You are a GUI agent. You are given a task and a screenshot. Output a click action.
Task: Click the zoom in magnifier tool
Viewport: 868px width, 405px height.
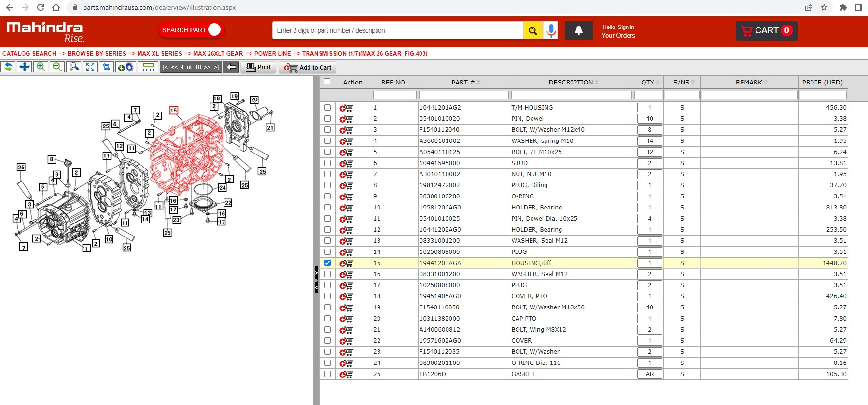[x=41, y=67]
